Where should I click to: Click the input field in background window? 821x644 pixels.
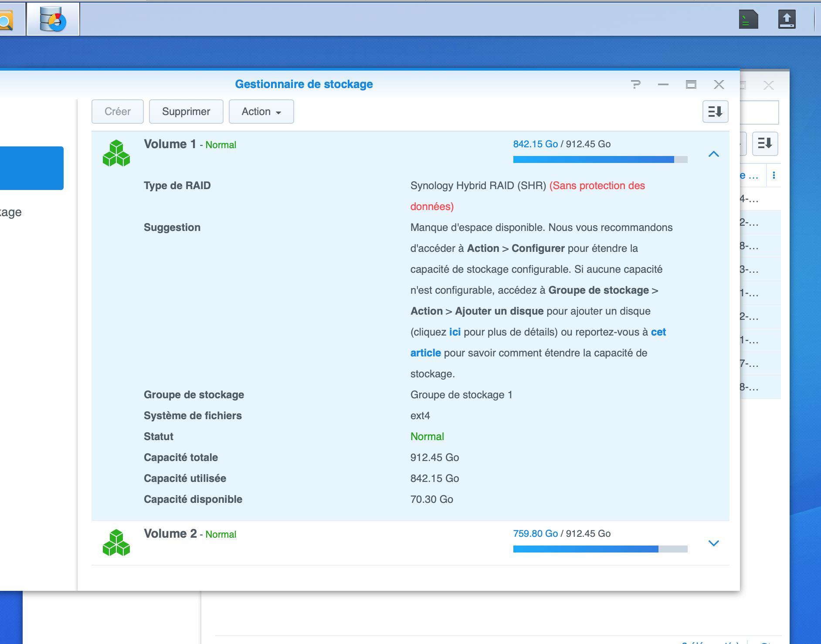click(760, 112)
